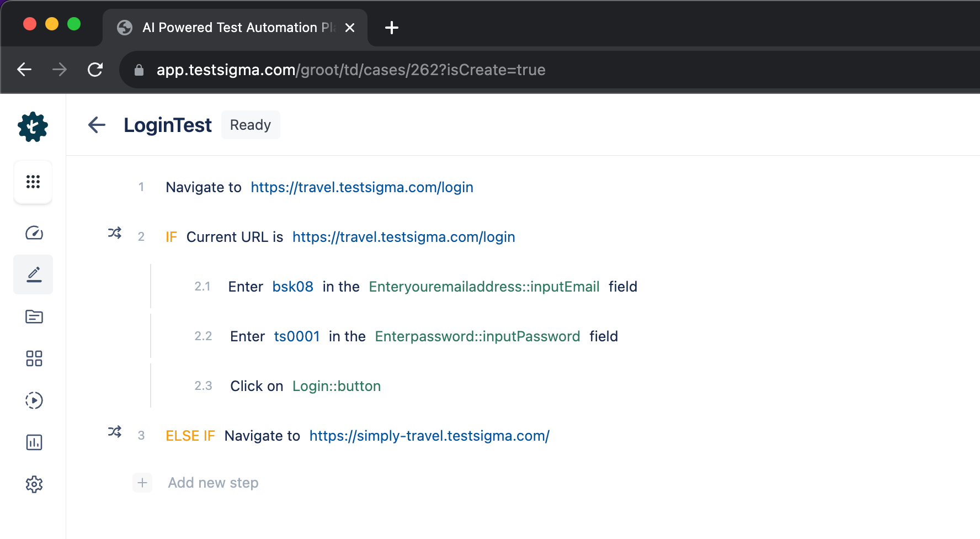Click browser back arrow
The width and height of the screenshot is (980, 539).
pyautogui.click(x=24, y=70)
